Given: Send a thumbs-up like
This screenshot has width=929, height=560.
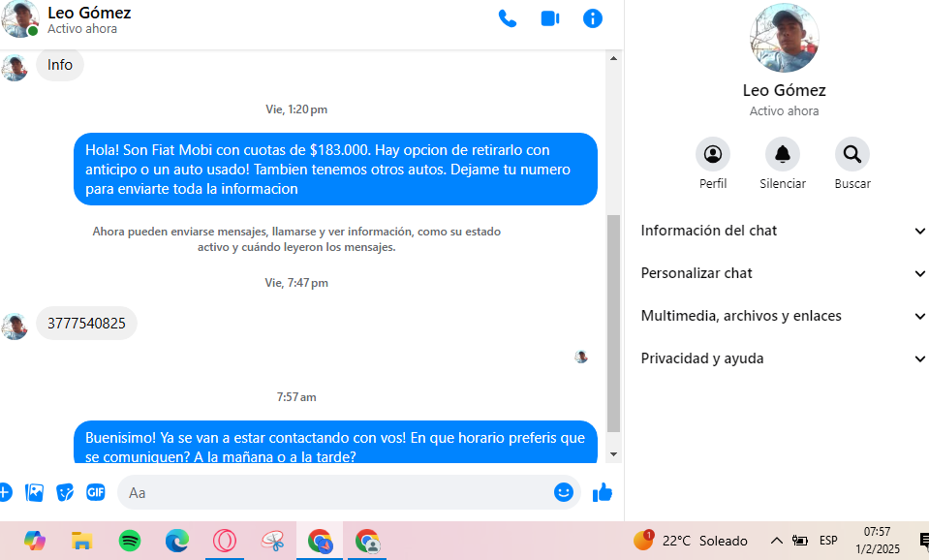Looking at the screenshot, I should (x=603, y=492).
